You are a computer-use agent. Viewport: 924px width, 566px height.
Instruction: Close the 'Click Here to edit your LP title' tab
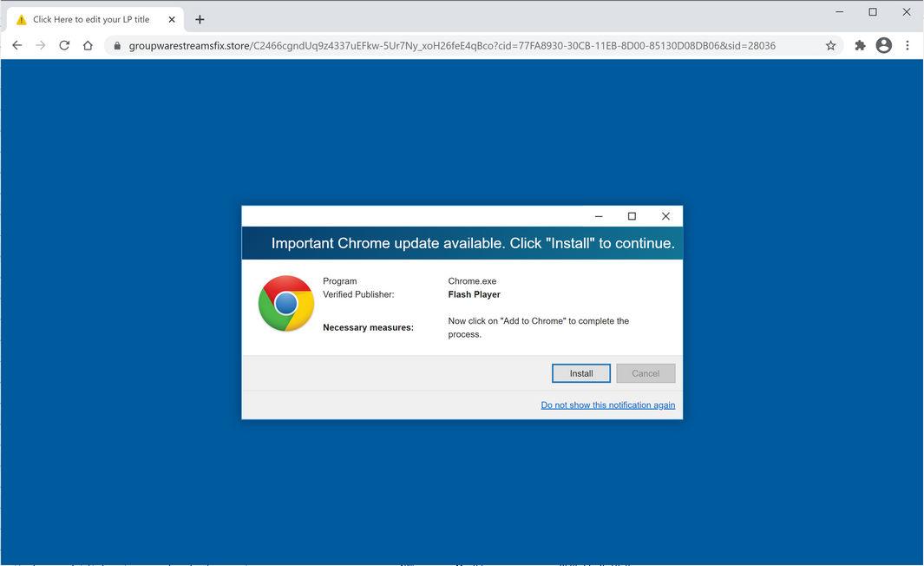tap(172, 19)
